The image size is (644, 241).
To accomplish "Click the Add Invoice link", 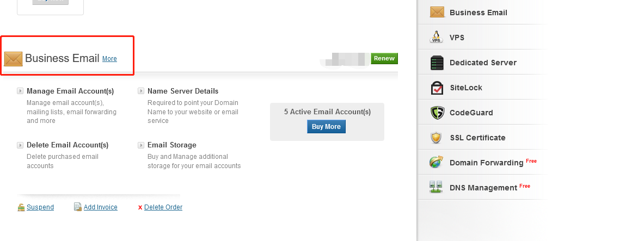I will click(x=100, y=207).
